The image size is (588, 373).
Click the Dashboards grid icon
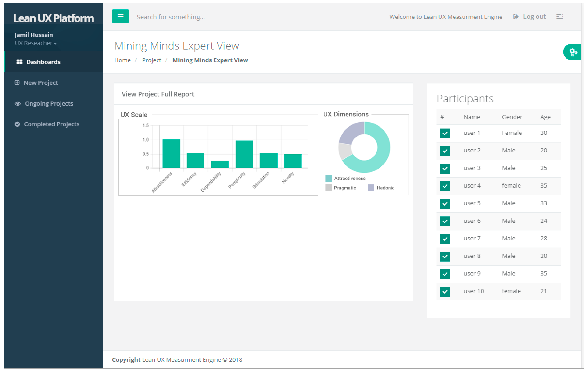point(19,62)
